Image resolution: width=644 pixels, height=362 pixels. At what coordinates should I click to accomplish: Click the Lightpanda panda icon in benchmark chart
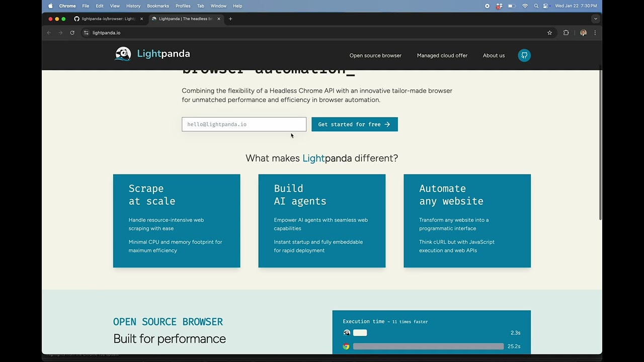(x=346, y=332)
